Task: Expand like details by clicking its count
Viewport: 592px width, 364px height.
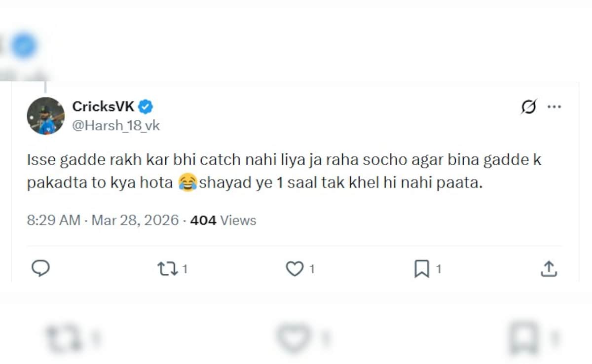Action: click(x=311, y=268)
